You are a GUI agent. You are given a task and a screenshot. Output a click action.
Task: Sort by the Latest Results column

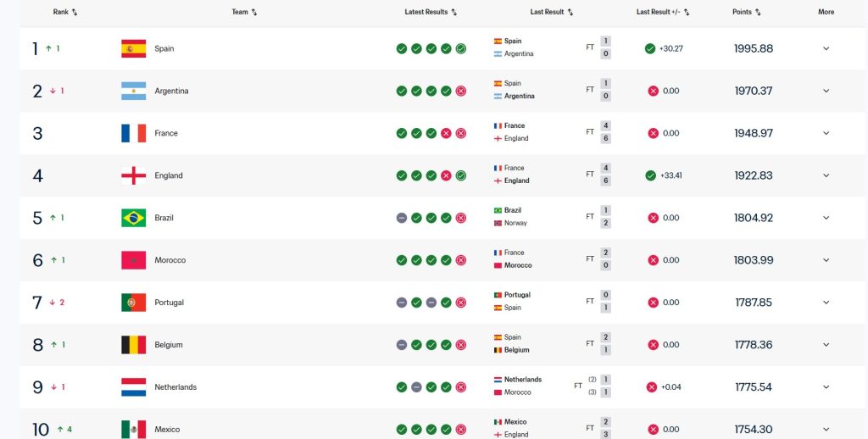431,12
